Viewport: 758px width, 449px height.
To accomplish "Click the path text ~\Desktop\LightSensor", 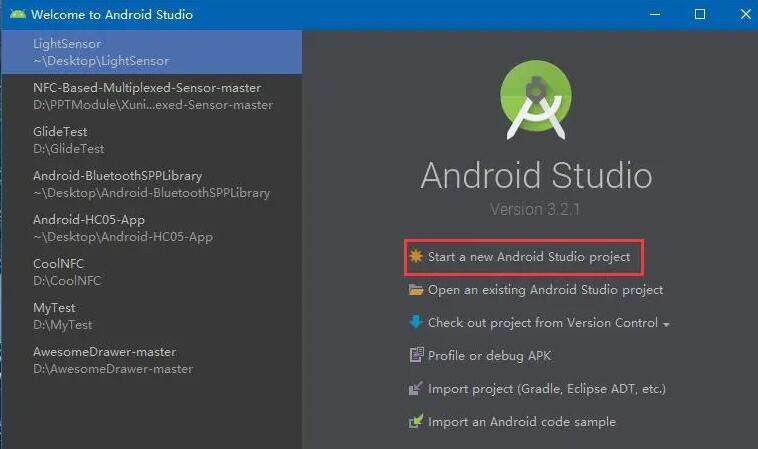I will [x=101, y=61].
